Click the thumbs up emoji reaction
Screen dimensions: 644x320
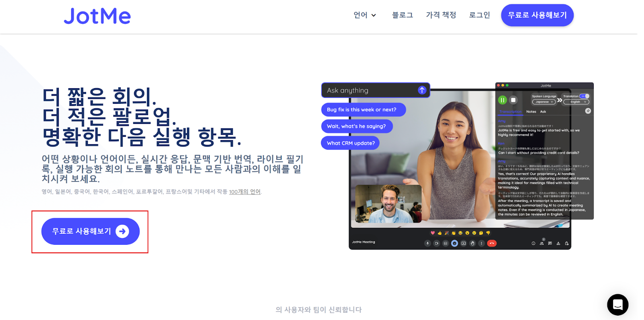pos(440,233)
